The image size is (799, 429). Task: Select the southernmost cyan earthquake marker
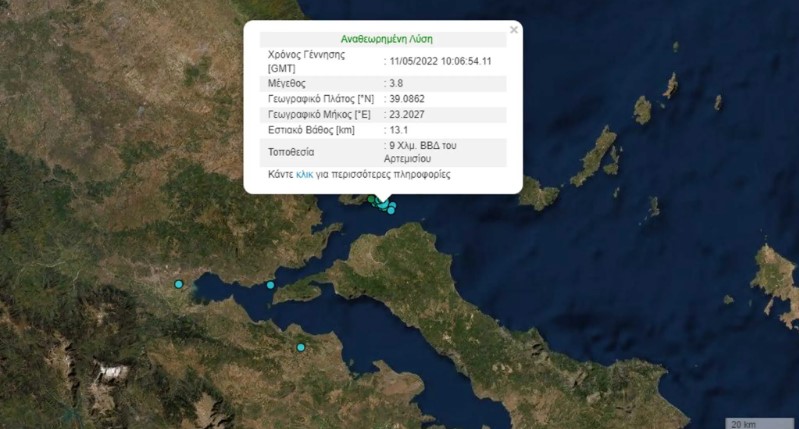301,347
